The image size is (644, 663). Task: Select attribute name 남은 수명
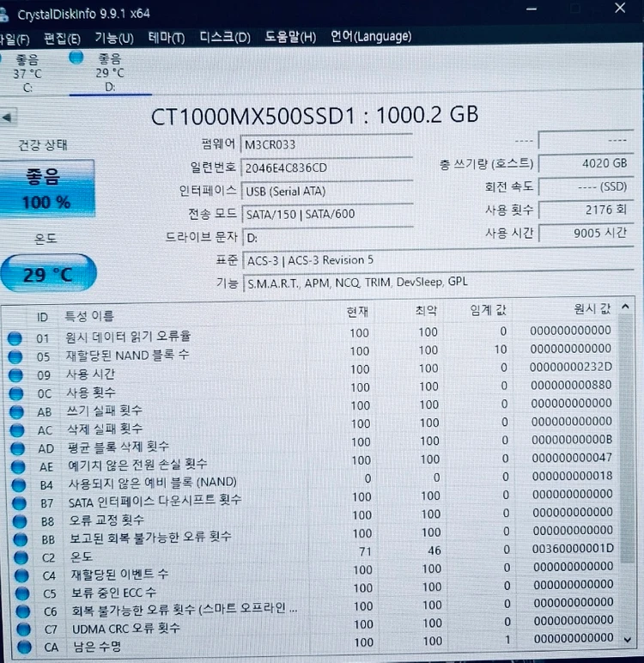tap(97, 646)
